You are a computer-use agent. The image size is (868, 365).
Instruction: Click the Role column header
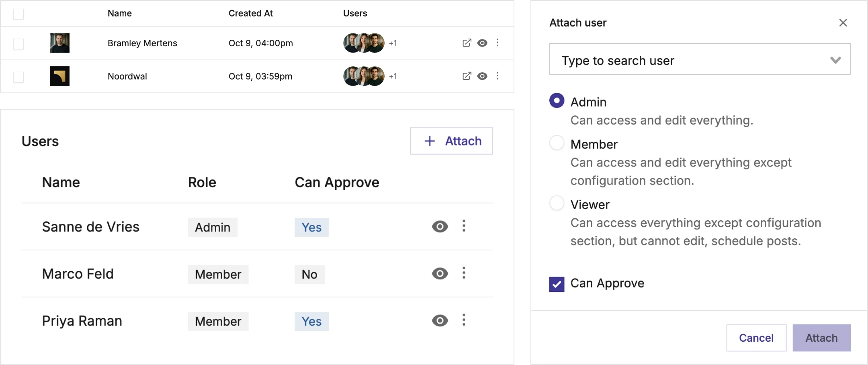[202, 182]
